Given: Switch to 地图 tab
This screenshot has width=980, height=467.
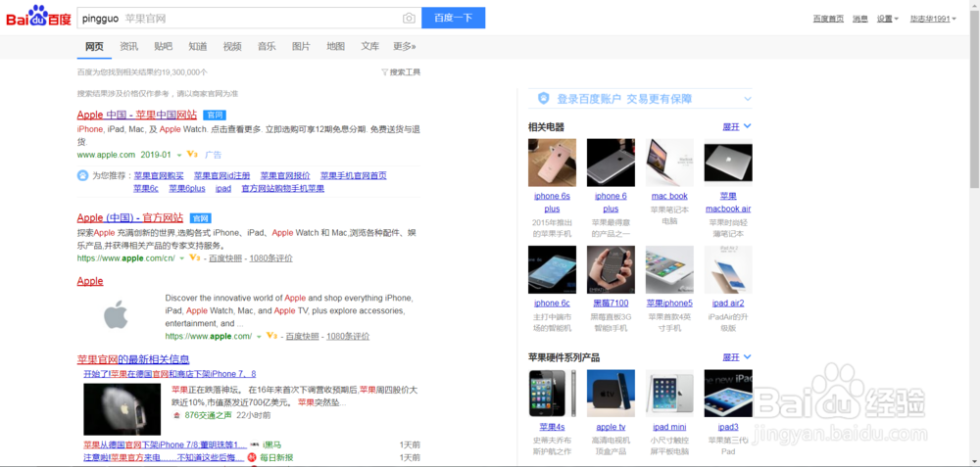Looking at the screenshot, I should click(x=335, y=46).
